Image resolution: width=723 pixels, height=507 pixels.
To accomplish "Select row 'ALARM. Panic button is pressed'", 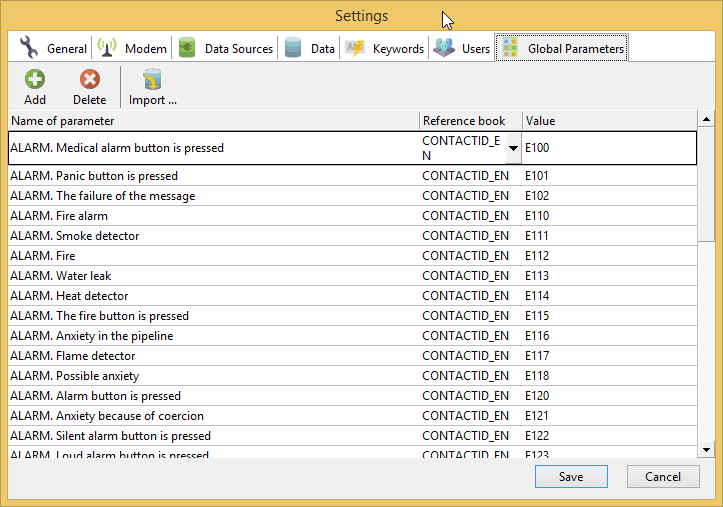I will click(352, 176).
